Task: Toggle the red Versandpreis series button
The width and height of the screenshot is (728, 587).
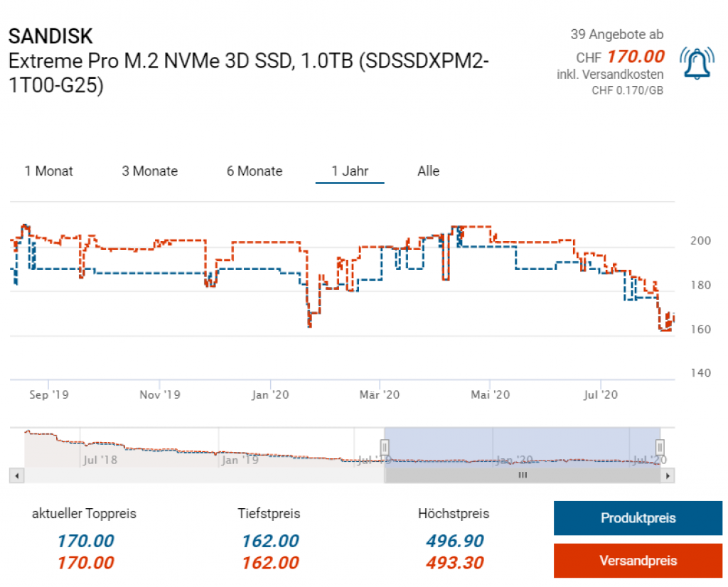Action: tap(638, 561)
